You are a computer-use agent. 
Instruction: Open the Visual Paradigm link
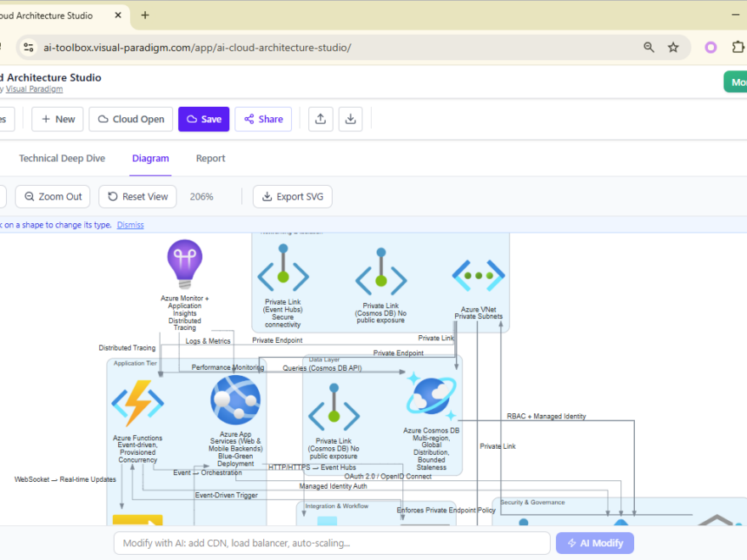pos(34,88)
